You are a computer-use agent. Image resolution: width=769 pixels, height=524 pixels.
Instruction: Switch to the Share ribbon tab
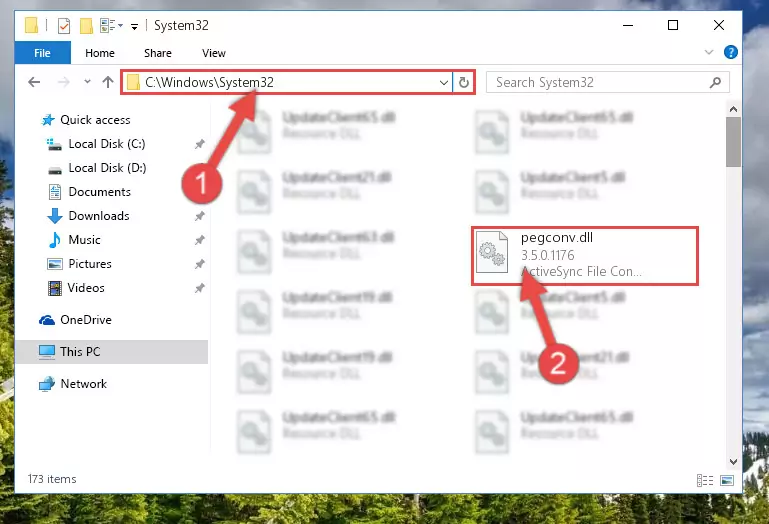[158, 53]
